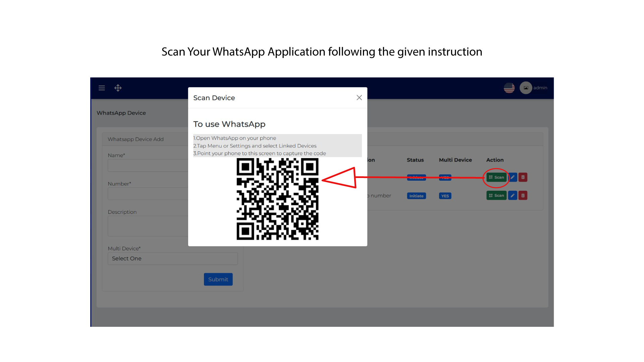Click the Initiate status badge in second row
The width and height of the screenshot is (644, 362).
[x=416, y=196]
